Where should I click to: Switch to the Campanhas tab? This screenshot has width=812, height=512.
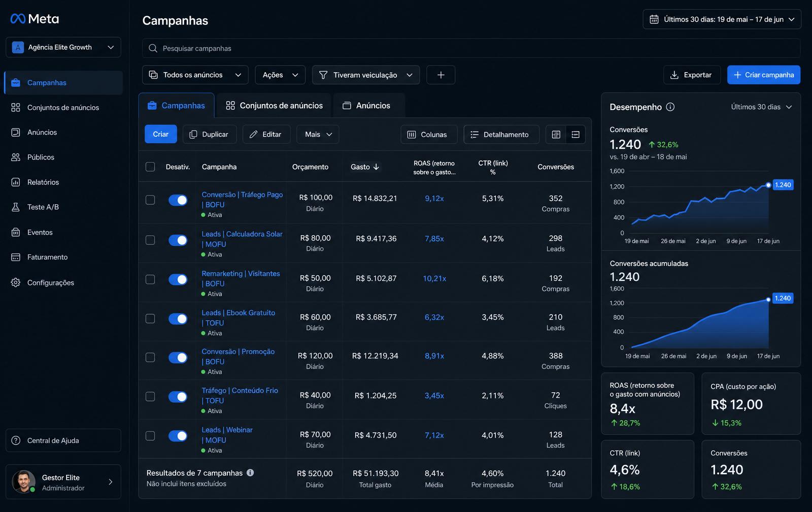[x=177, y=106]
